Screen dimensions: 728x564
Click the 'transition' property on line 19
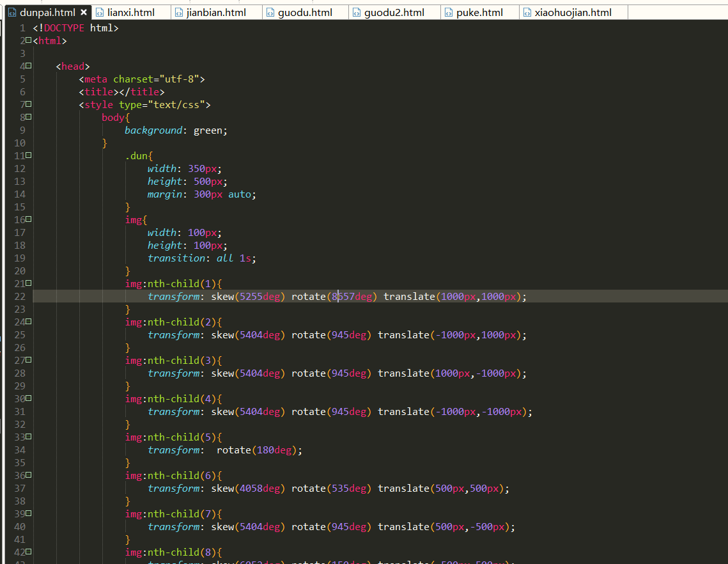(176, 258)
